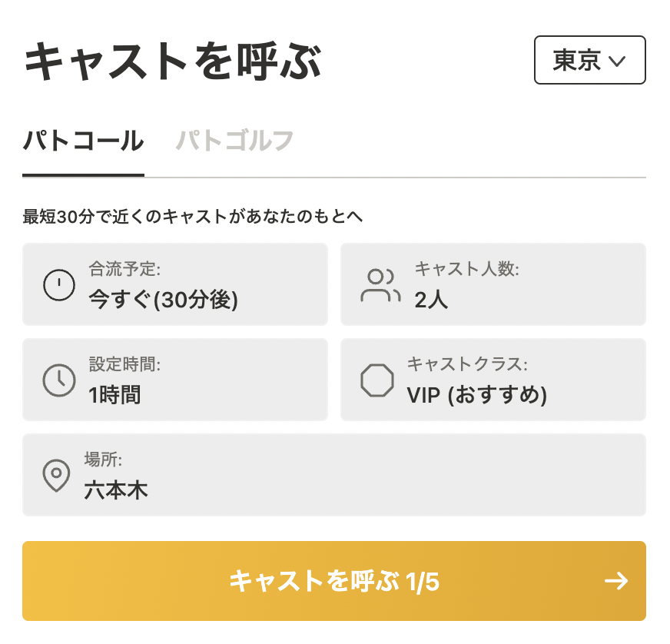Screen dimensions: 670x644
Task: Open the キャスト人数 2人 selector
Action: (493, 285)
